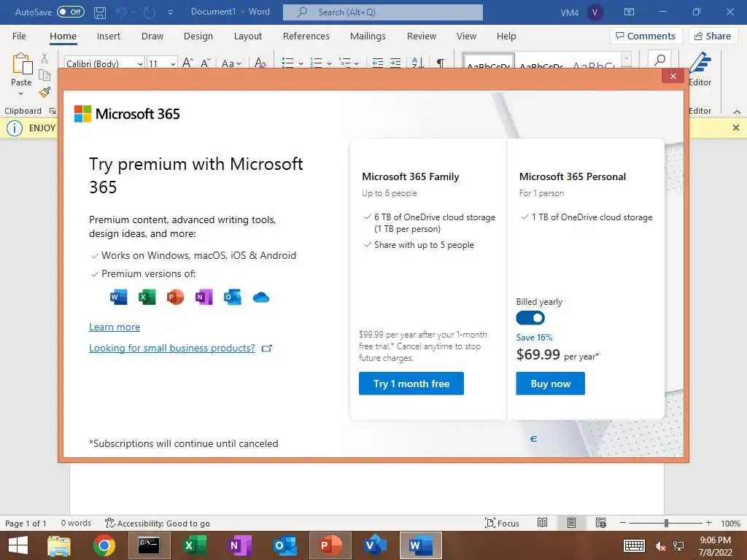Toggle Show/Hide paragraph marks
Image resolution: width=747 pixels, height=560 pixels.
441,63
